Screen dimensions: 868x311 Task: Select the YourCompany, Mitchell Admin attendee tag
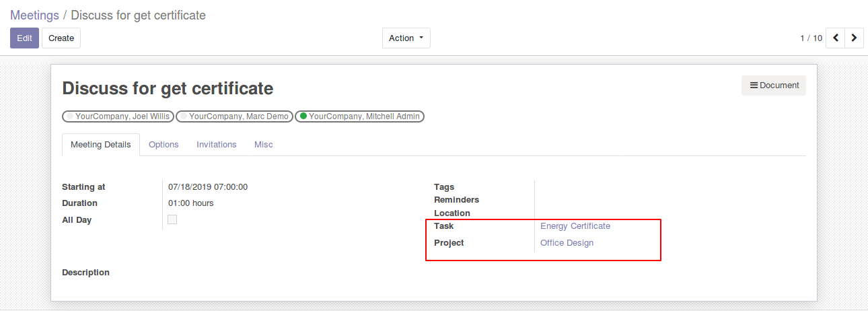360,116
